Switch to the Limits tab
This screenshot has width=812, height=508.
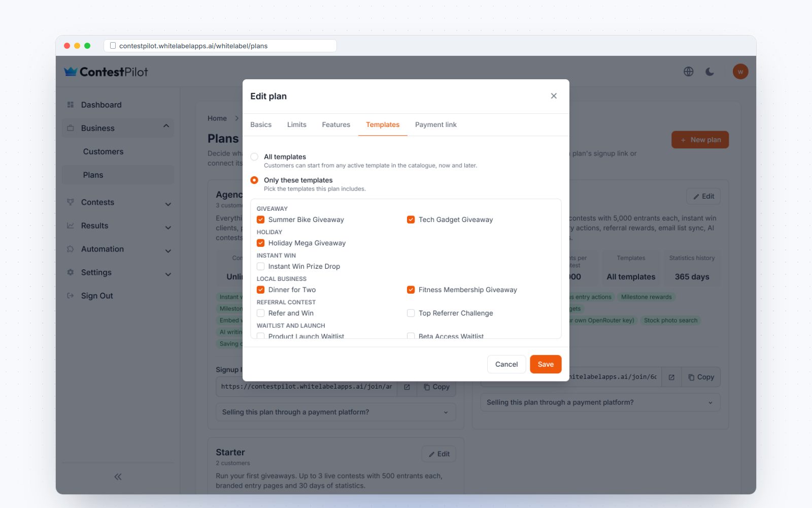[x=297, y=124]
